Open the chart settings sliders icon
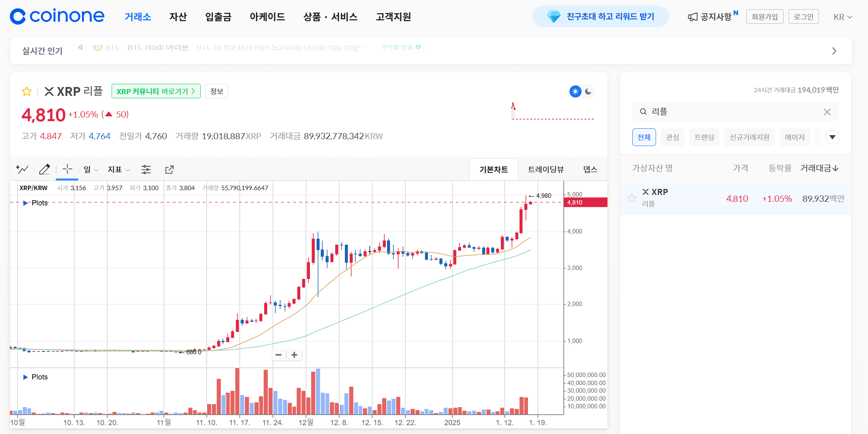 146,169
